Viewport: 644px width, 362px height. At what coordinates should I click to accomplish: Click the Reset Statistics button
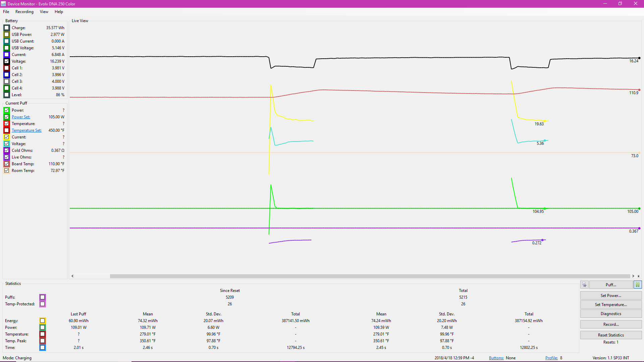tap(611, 335)
